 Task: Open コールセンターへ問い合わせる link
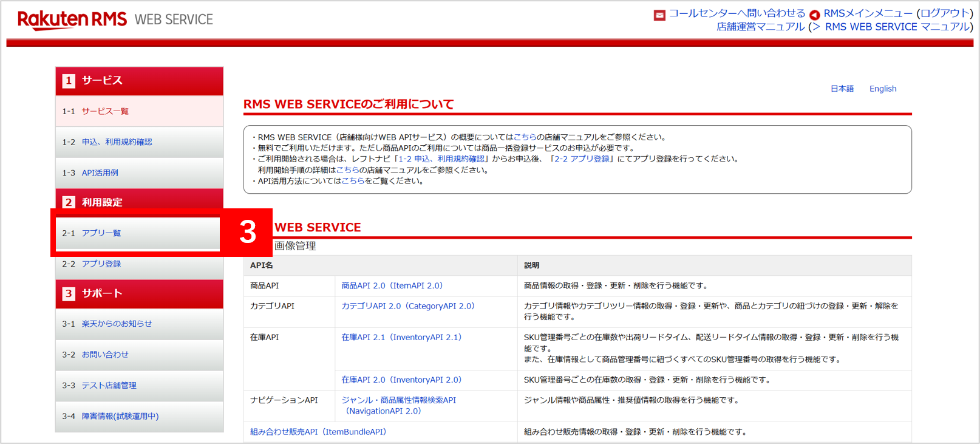(x=737, y=13)
